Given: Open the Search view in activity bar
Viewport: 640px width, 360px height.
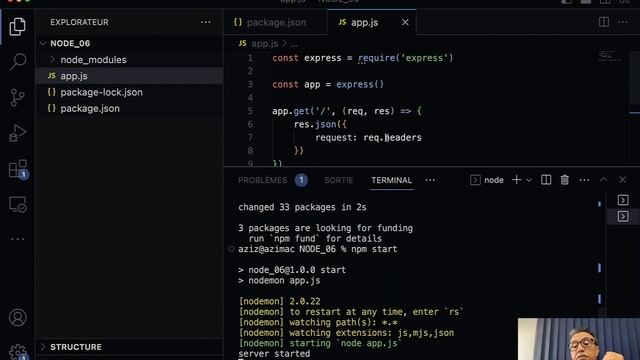Looking at the screenshot, I should pyautogui.click(x=18, y=62).
